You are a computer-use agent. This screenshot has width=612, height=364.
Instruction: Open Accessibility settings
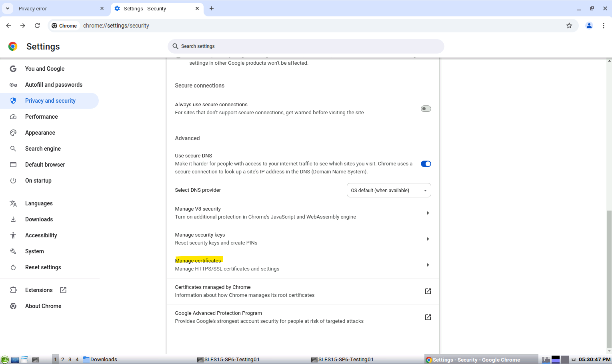point(41,235)
